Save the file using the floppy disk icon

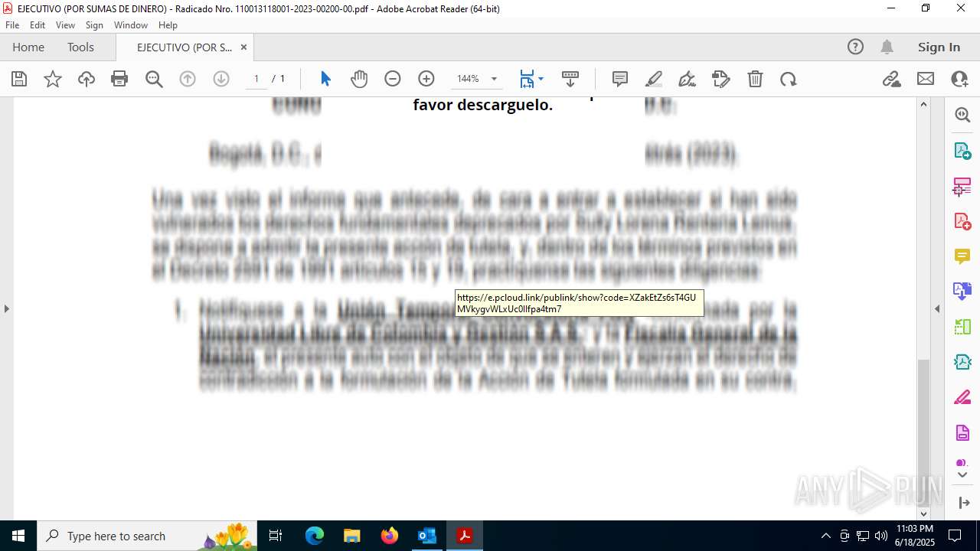point(19,79)
